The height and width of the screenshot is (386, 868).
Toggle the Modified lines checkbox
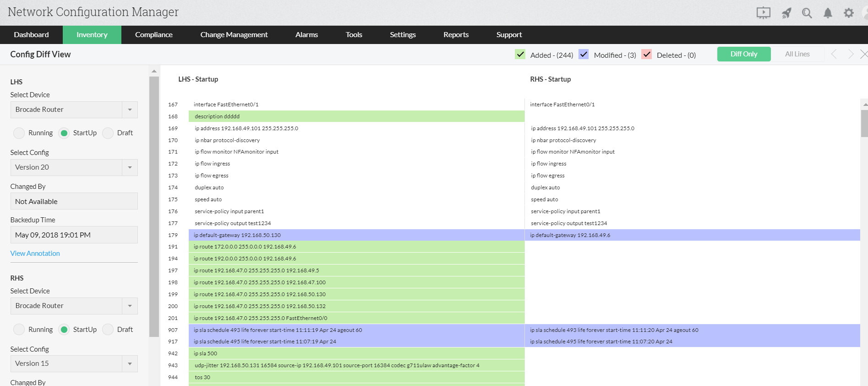pos(584,55)
